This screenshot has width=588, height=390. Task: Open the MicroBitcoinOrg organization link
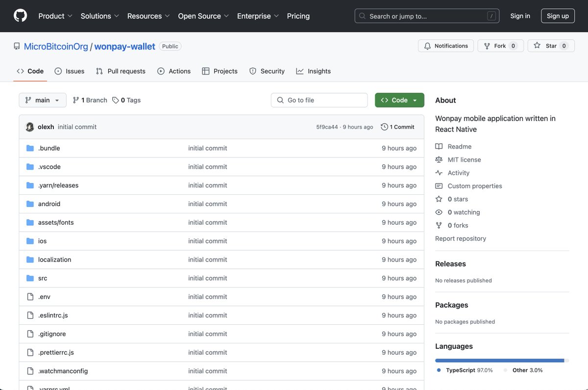[x=56, y=46]
